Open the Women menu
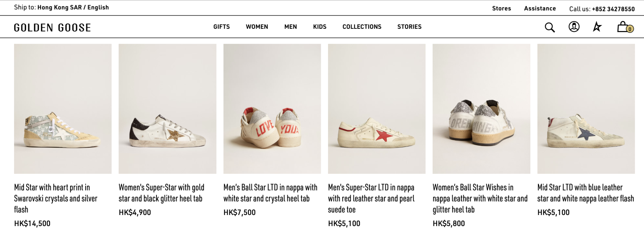 257,27
